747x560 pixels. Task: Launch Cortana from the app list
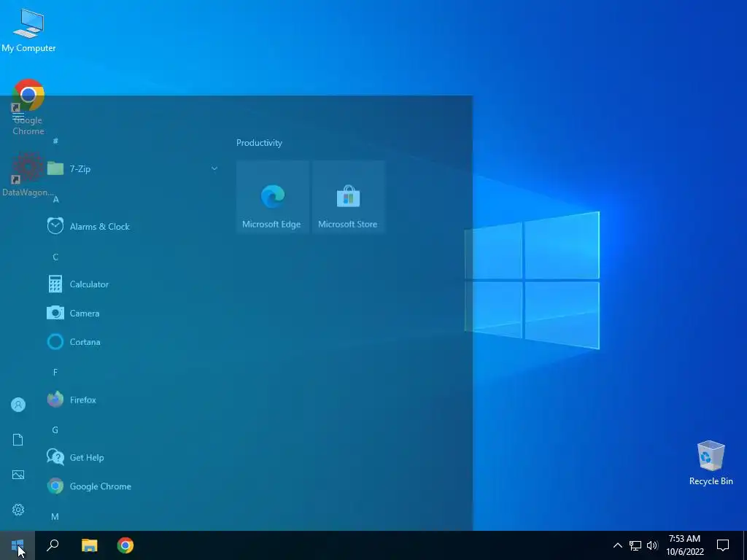(131, 342)
